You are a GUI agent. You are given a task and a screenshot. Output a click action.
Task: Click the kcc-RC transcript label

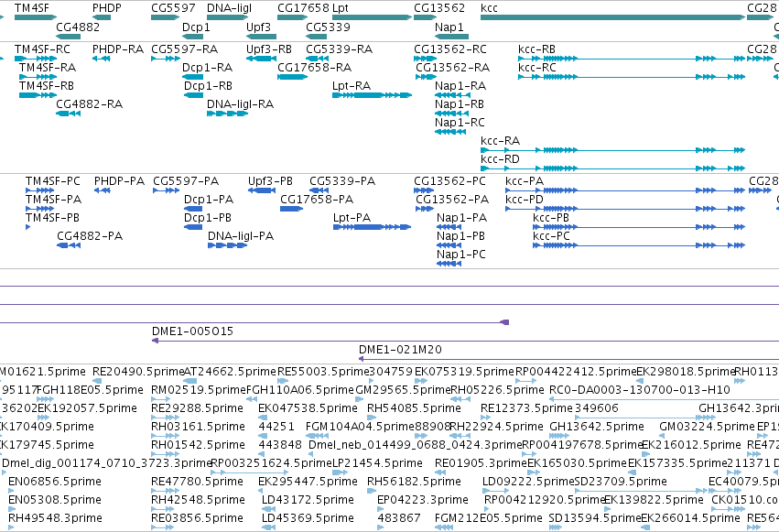pyautogui.click(x=536, y=68)
